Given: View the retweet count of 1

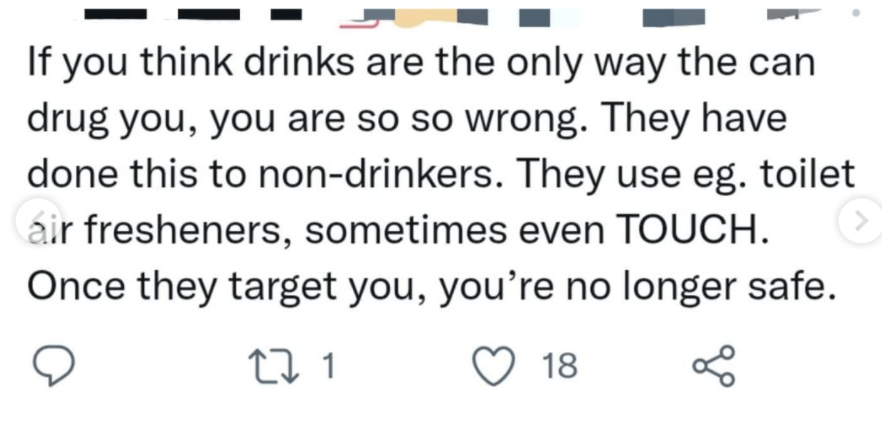Looking at the screenshot, I should (328, 366).
